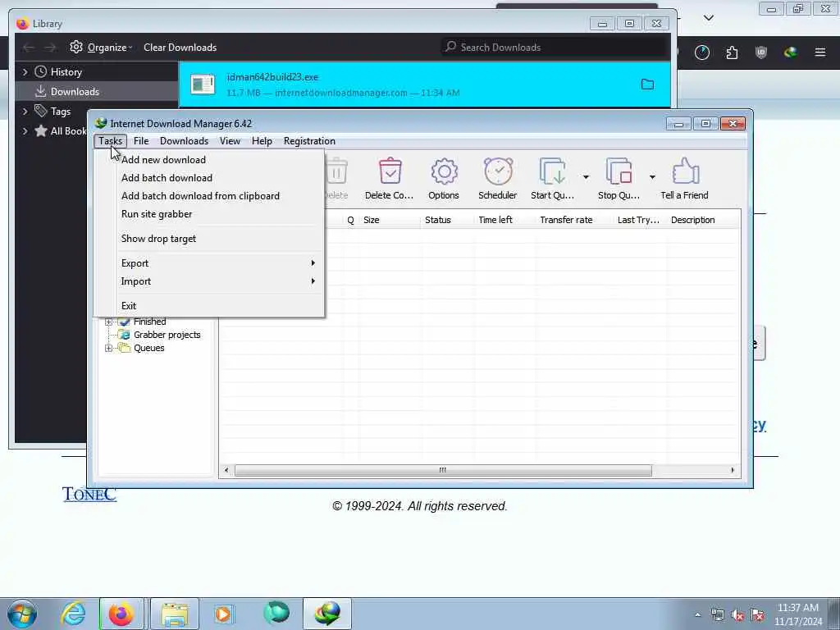Screen dimensions: 840x630
Task: Choose Add batch download
Action: click(x=219, y=178)
